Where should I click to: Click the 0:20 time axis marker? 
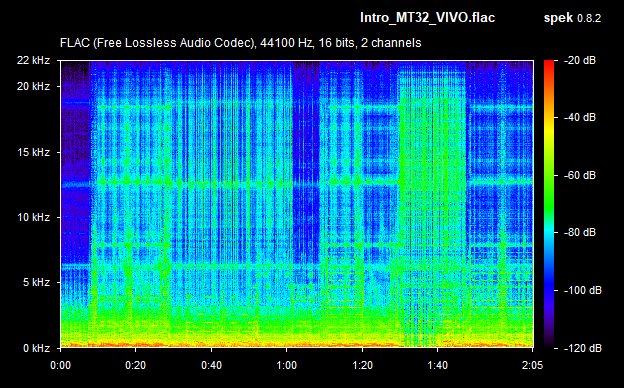pyautogui.click(x=136, y=365)
